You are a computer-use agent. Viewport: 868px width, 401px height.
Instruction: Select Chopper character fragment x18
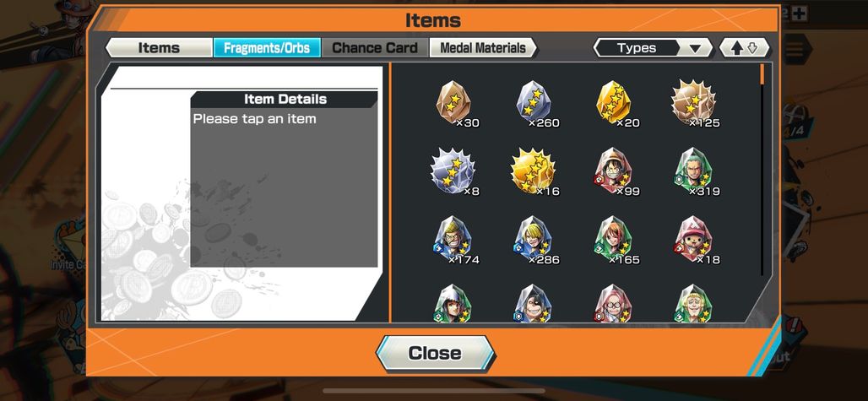pos(695,241)
